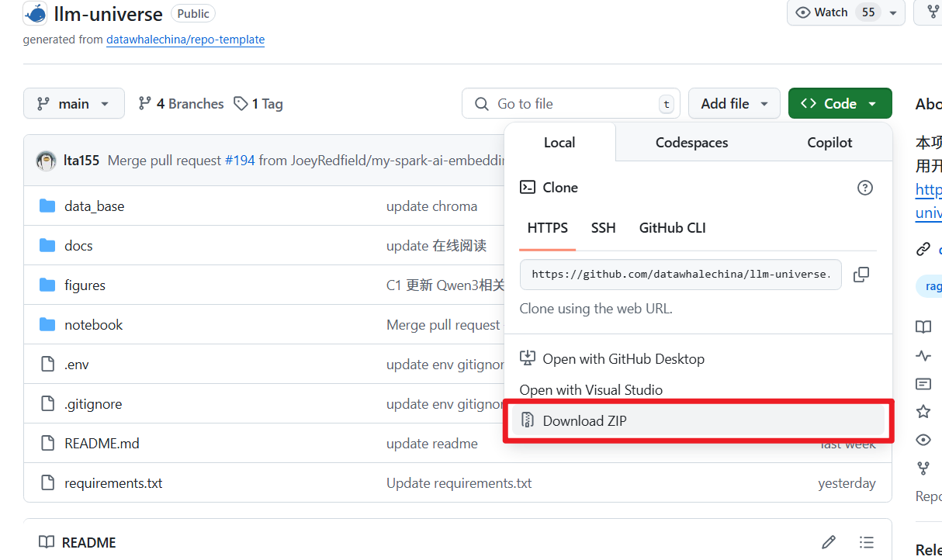
Task: Edit README with the pencil icon
Action: click(x=829, y=542)
